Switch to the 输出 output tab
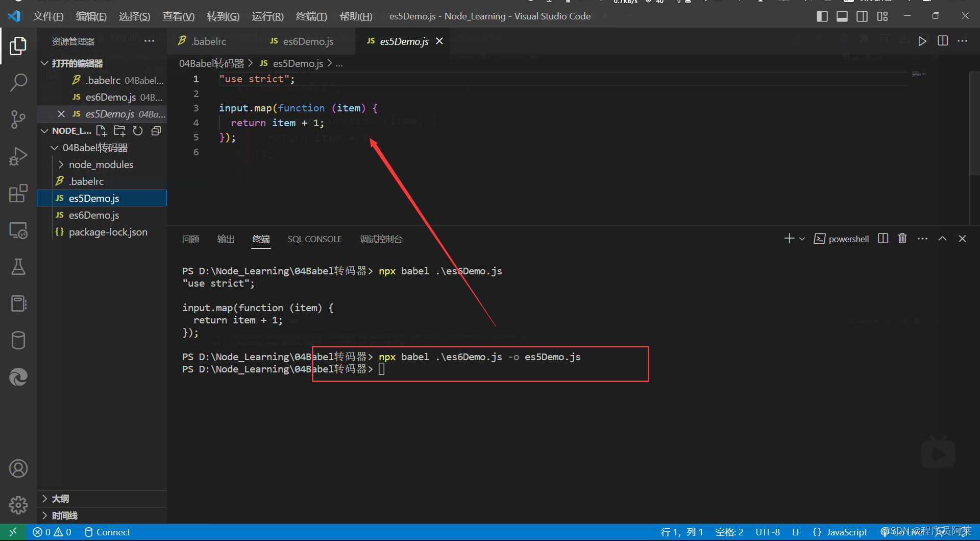980x541 pixels. coord(226,239)
